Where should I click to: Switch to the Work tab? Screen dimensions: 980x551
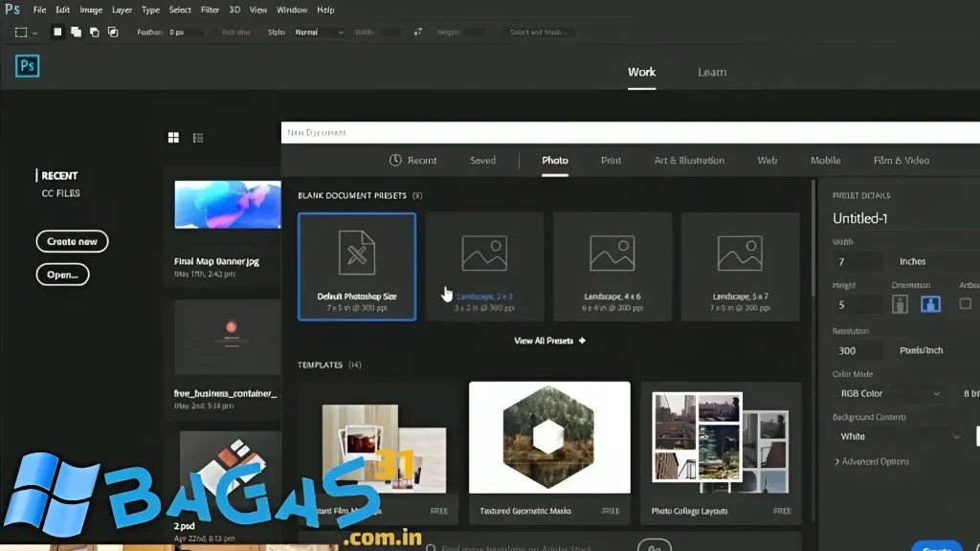[642, 72]
